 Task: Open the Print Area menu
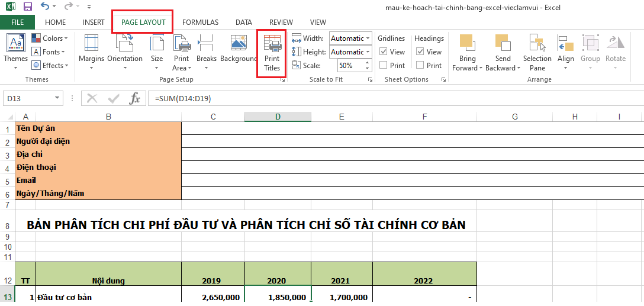click(x=181, y=53)
